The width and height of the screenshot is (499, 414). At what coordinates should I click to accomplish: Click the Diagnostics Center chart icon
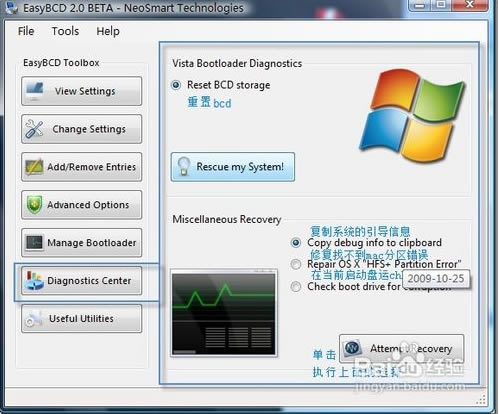[x=34, y=280]
